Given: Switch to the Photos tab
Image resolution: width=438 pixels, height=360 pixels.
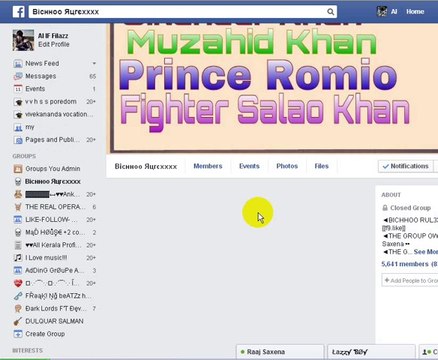Looking at the screenshot, I should click(x=287, y=166).
